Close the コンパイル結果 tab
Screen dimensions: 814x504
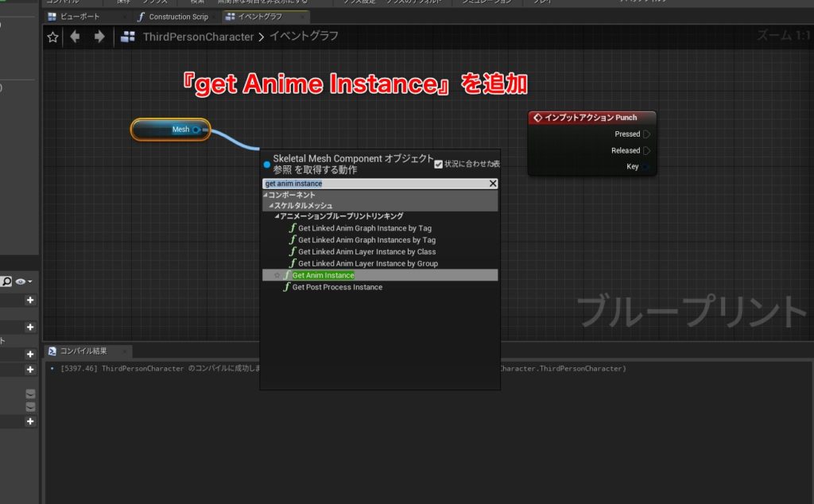click(x=125, y=351)
